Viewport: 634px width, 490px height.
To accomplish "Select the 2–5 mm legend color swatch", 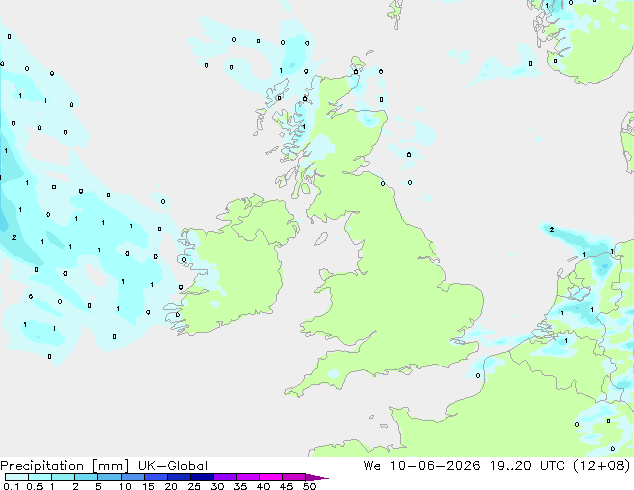I will coord(86,477).
